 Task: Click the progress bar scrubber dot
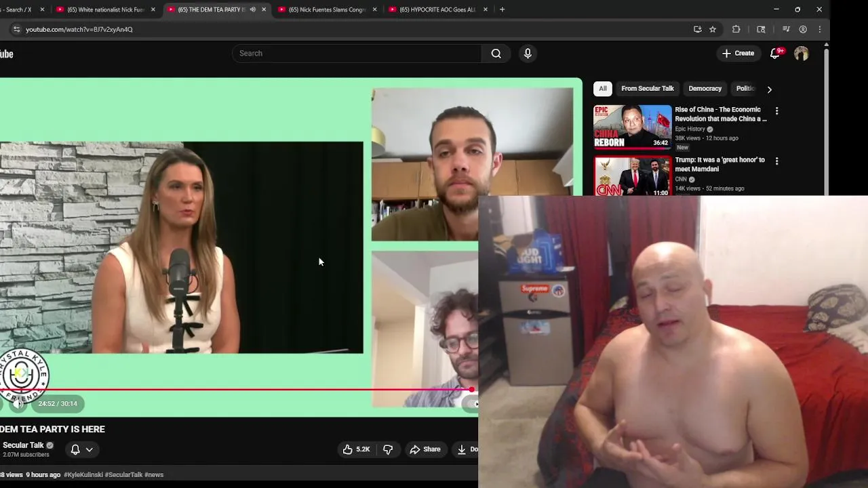(472, 390)
